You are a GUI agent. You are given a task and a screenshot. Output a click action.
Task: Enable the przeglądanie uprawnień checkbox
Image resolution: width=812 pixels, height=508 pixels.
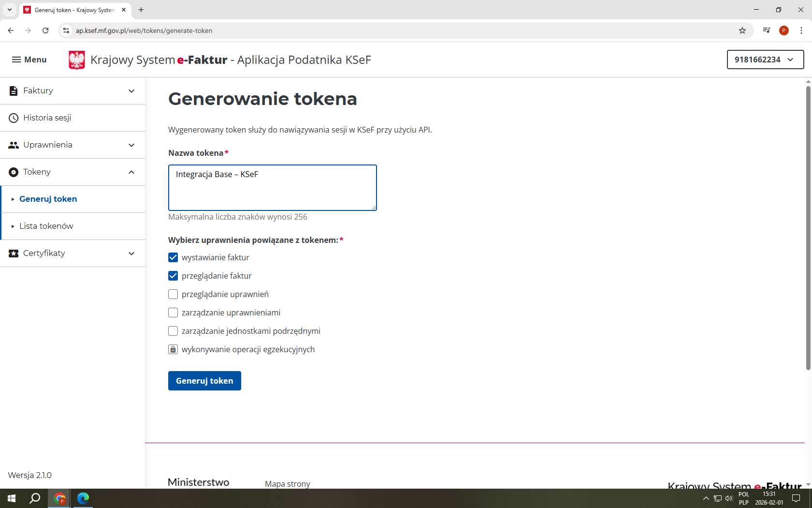point(173,294)
